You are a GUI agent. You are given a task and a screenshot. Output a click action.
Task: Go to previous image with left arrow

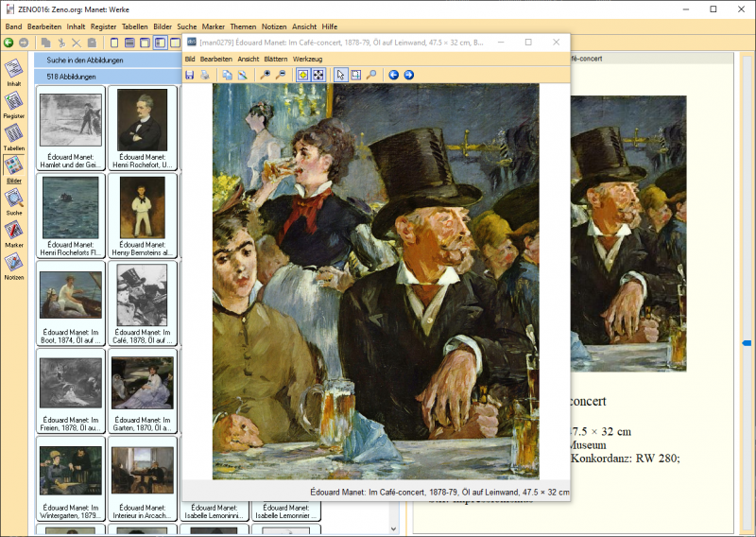(x=394, y=75)
